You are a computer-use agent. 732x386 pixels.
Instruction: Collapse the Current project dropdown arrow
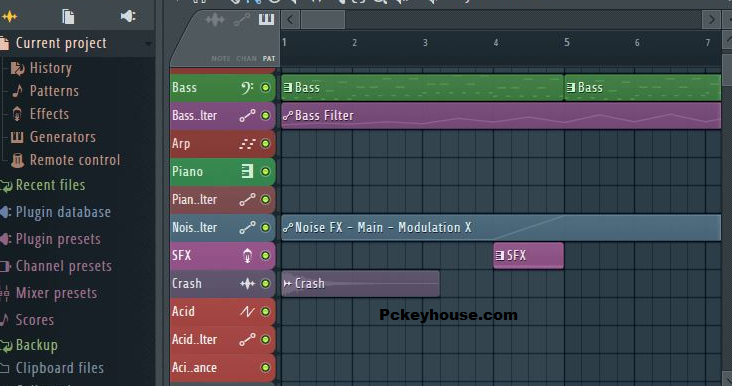tap(148, 44)
